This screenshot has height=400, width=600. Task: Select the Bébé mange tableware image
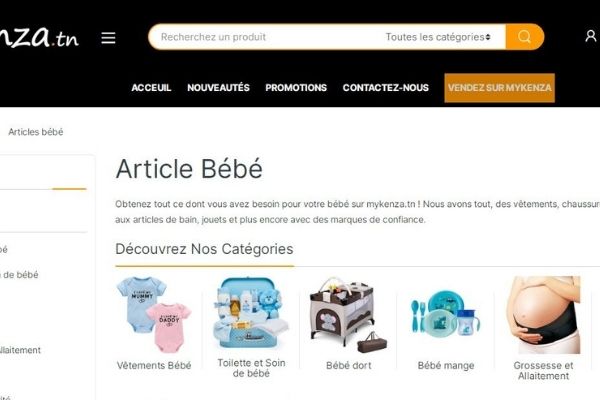446,314
